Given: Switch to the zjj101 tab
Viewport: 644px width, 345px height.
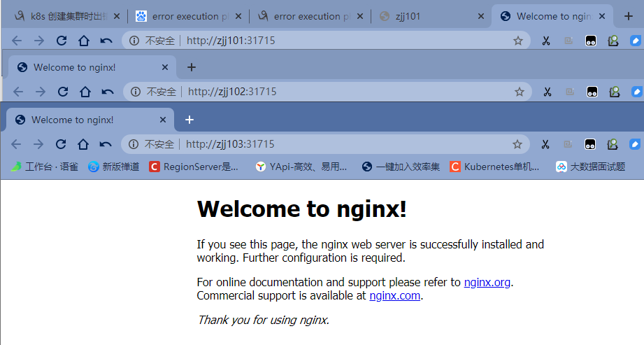Looking at the screenshot, I should (431, 16).
